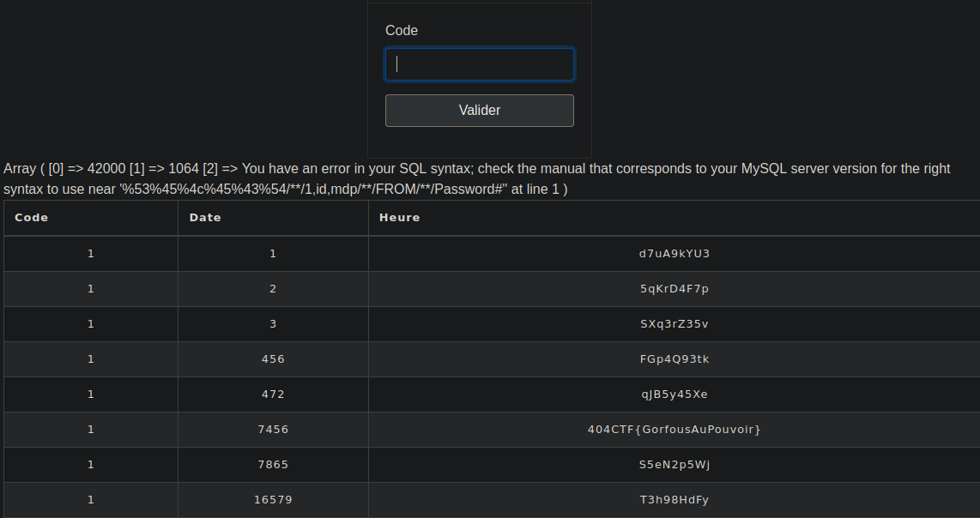Select the 404CTF{GorfousAuPouvoir} flag cell

point(674,430)
